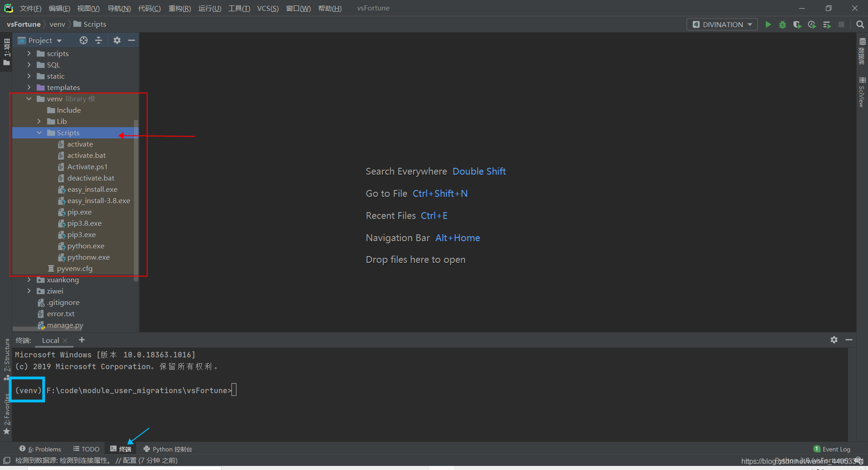Run with coverage shield icon

(x=797, y=24)
